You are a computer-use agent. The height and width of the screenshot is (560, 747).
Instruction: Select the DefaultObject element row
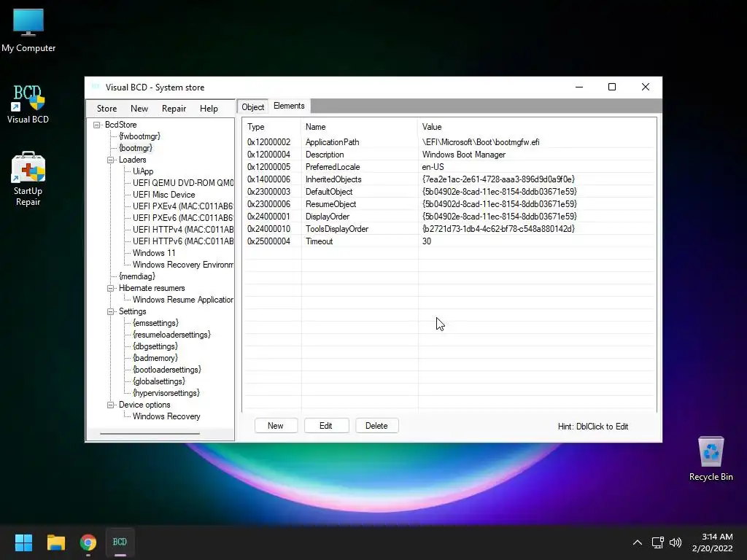click(449, 192)
